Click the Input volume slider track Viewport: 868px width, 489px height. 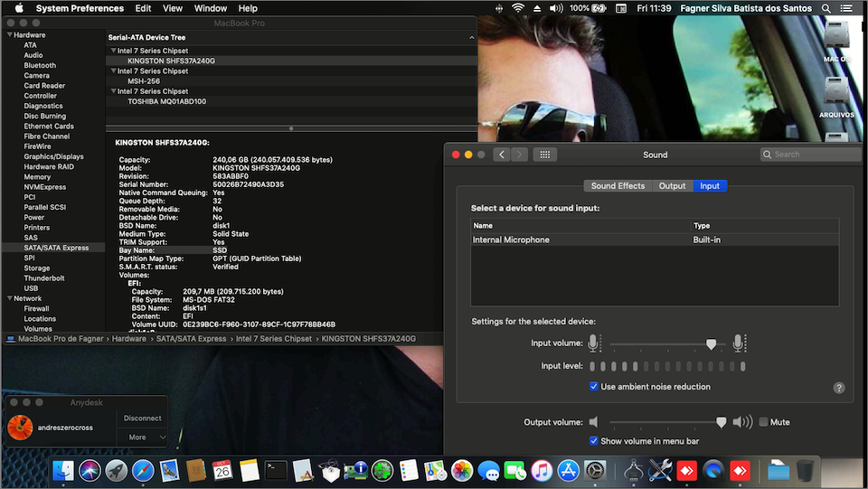coord(660,343)
